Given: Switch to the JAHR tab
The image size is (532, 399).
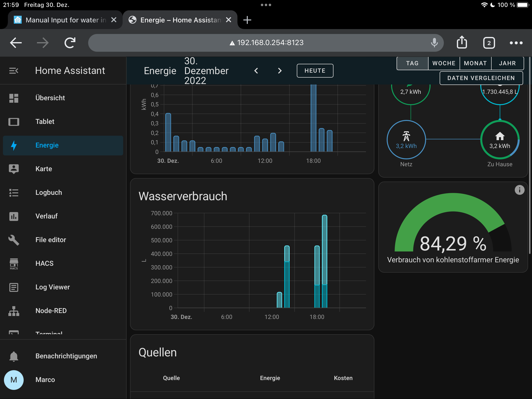Looking at the screenshot, I should [508, 63].
